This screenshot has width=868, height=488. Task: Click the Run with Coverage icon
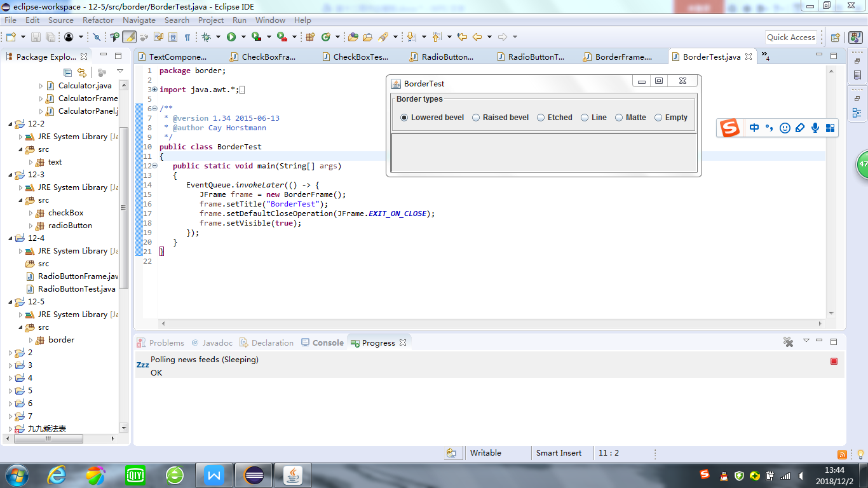click(256, 37)
